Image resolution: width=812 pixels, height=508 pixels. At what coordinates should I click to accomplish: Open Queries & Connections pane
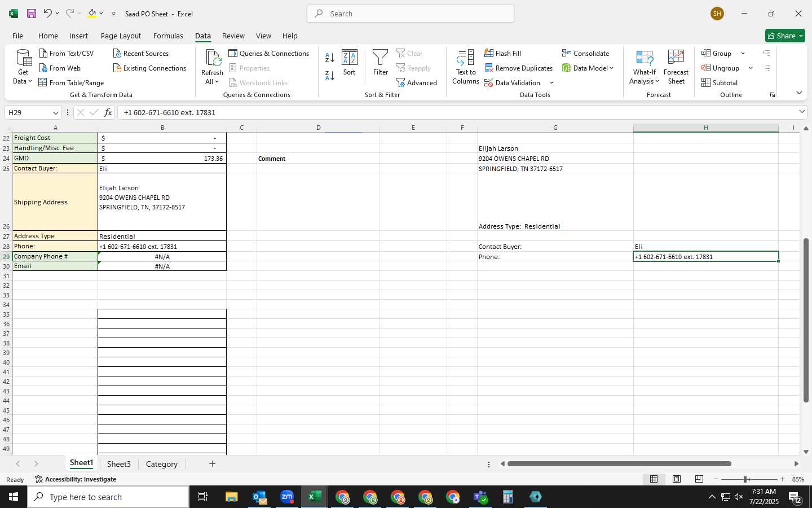pyautogui.click(x=269, y=53)
